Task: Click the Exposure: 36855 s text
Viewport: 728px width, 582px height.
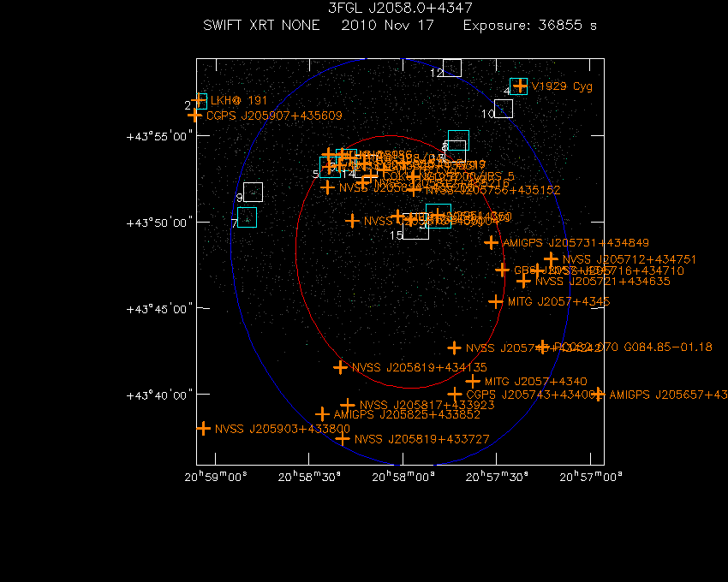Action: pyautogui.click(x=530, y=25)
